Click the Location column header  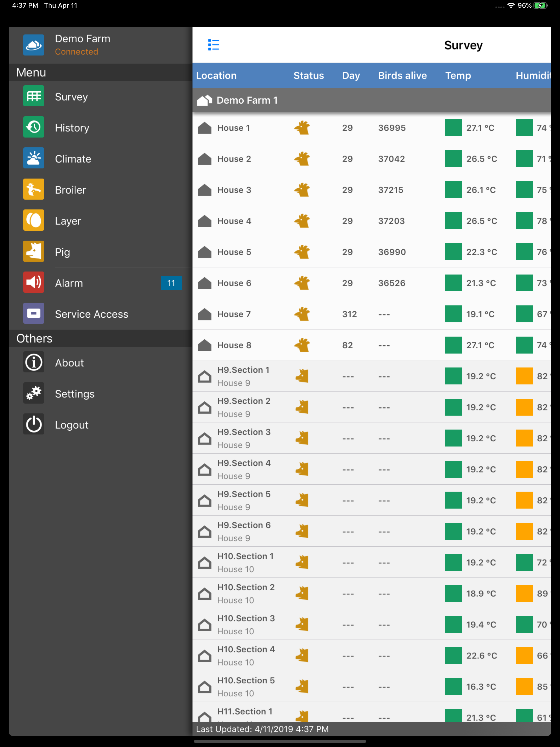217,76
